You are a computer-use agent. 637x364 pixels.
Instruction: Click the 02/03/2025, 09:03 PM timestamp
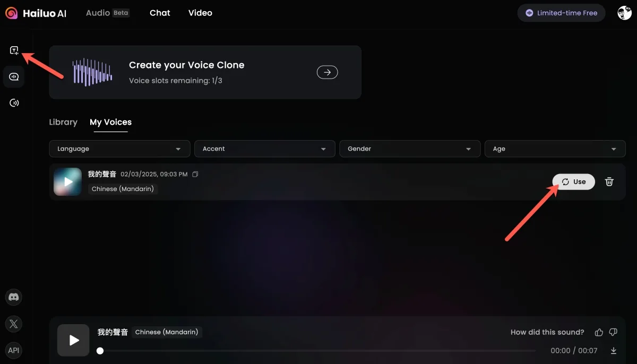pos(154,174)
